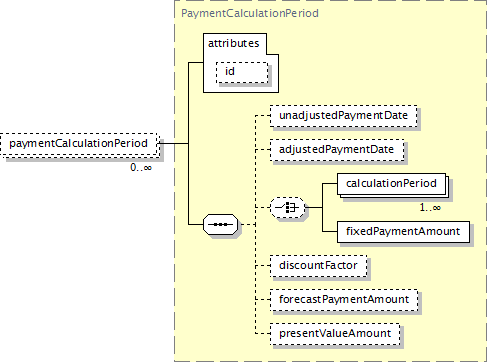Click the 1..∞ cardinality under calculationPeriod
Viewport: 487px width, 362px height.
click(430, 208)
